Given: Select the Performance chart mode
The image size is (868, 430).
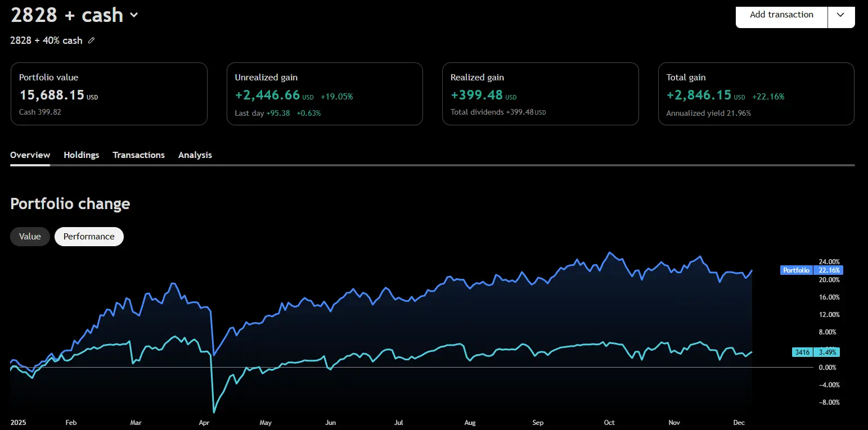Looking at the screenshot, I should (x=89, y=237).
